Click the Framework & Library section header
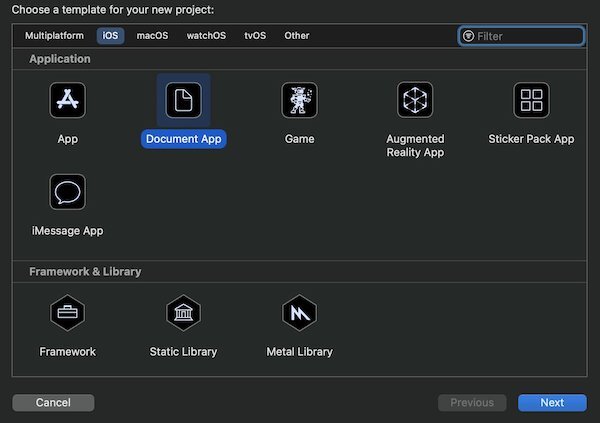600x423 pixels. [x=85, y=271]
